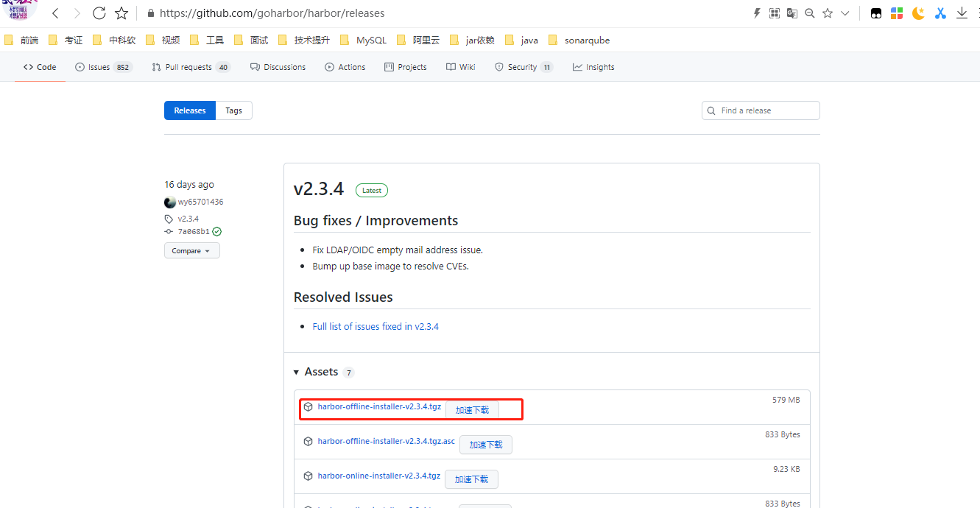
Task: Click the zoom-out magnifier icon
Action: coord(810,13)
